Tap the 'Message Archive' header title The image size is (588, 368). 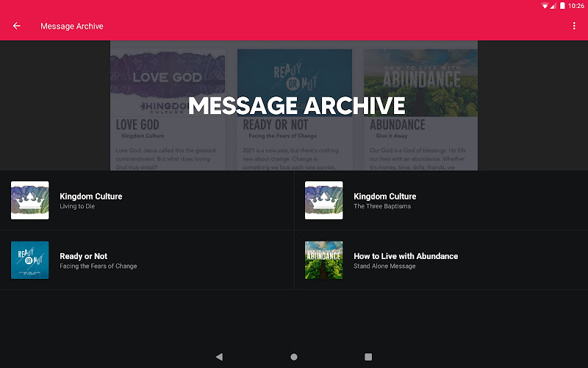point(72,26)
